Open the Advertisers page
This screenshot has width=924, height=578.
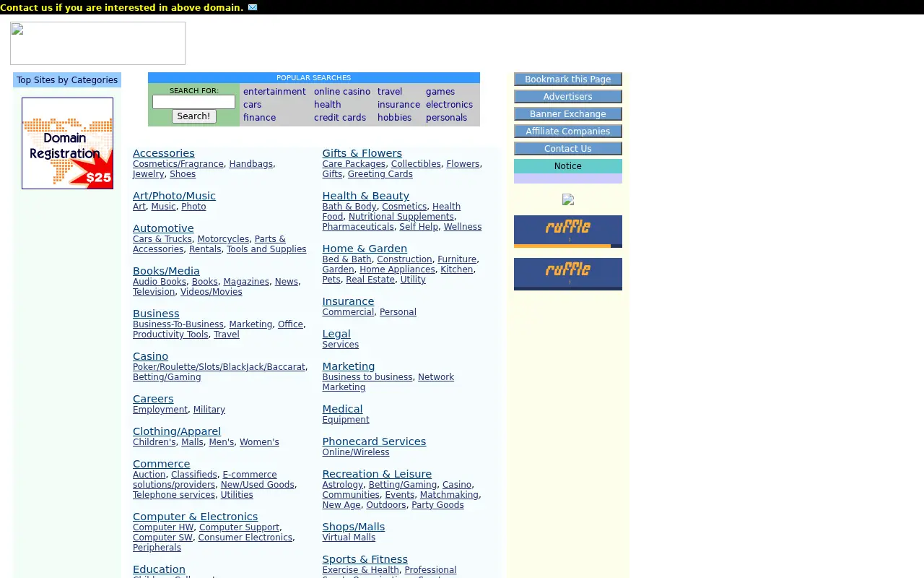coord(568,97)
